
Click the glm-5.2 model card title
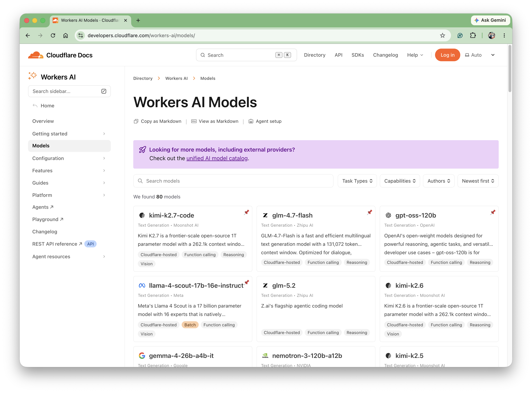click(284, 285)
